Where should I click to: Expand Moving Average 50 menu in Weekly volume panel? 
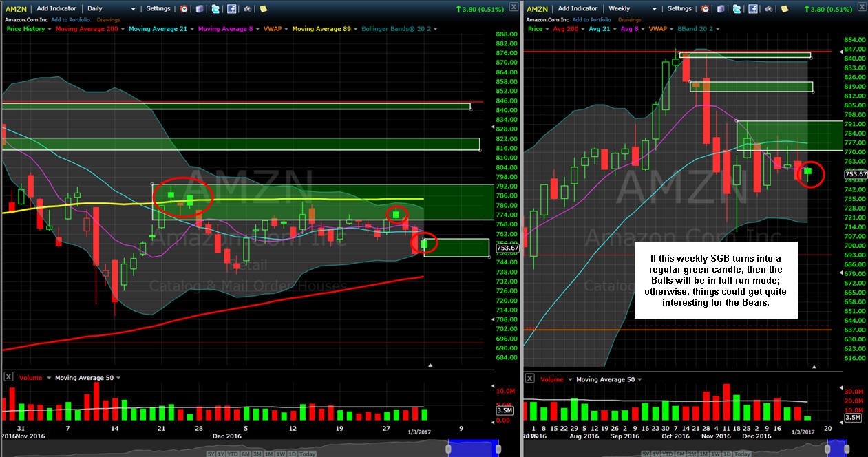point(639,379)
